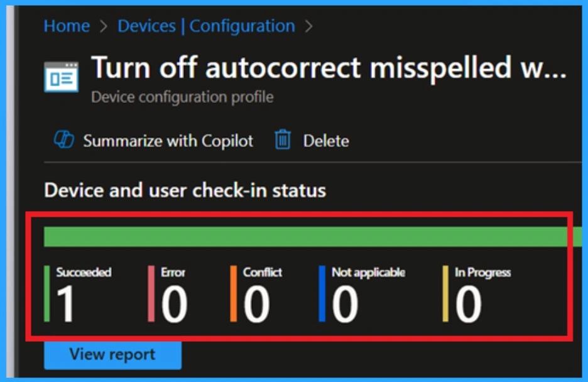Open the View report button
The image size is (588, 382).
point(112,354)
